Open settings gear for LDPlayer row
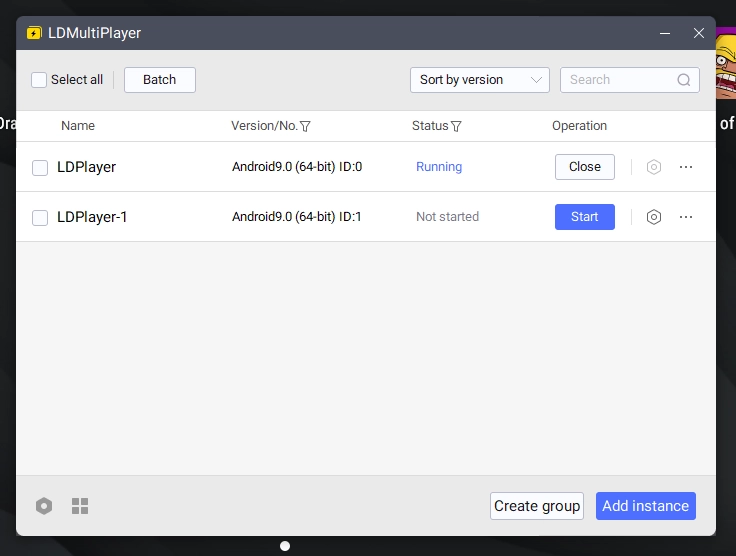This screenshot has width=736, height=556. click(x=653, y=167)
